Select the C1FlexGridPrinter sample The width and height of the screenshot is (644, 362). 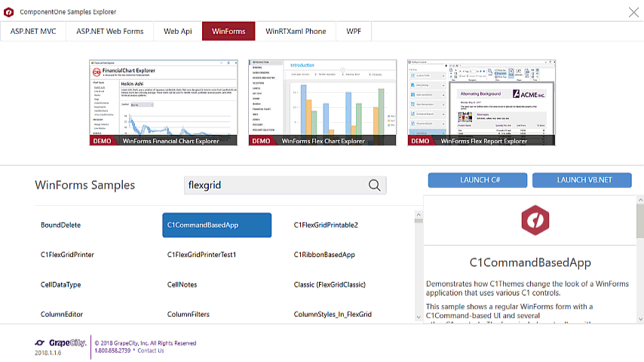point(67,255)
